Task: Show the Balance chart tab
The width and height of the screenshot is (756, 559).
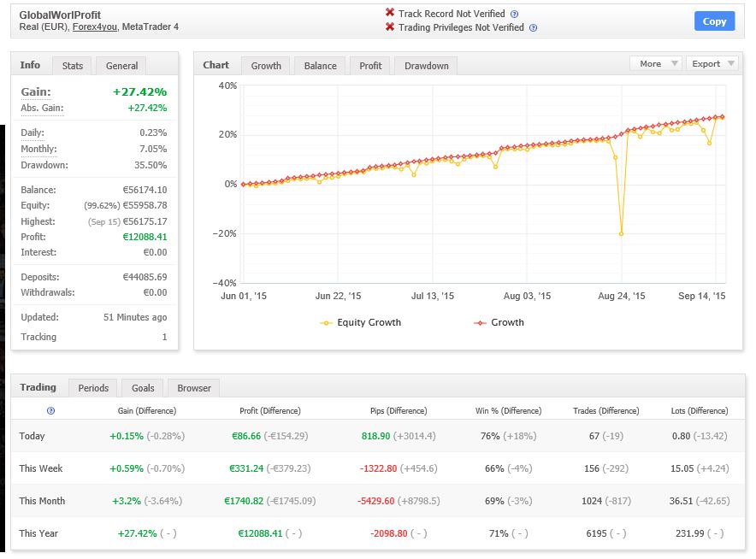Action: [320, 66]
